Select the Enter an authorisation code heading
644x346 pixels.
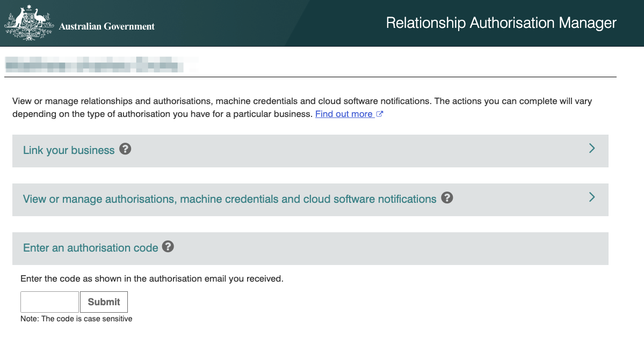tap(90, 248)
